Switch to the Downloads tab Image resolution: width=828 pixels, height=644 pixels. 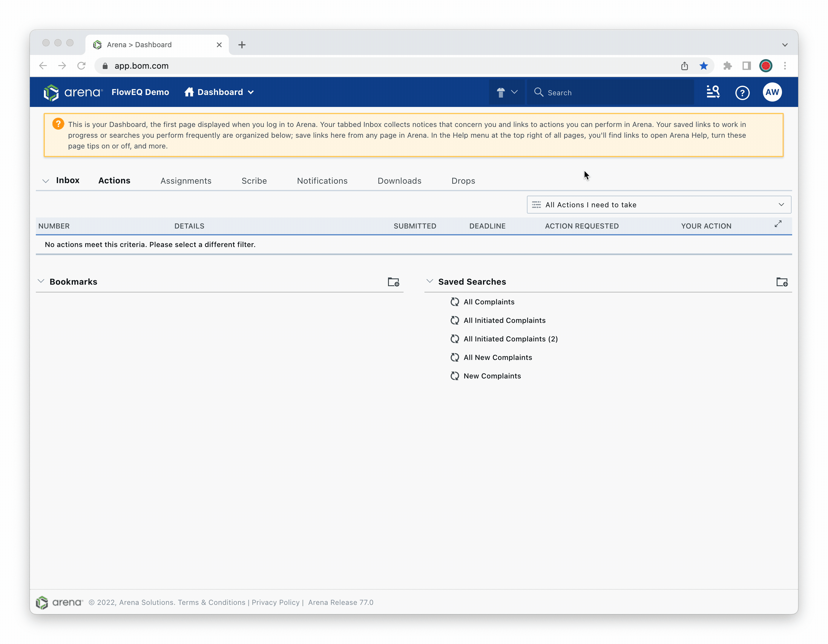pyautogui.click(x=399, y=181)
